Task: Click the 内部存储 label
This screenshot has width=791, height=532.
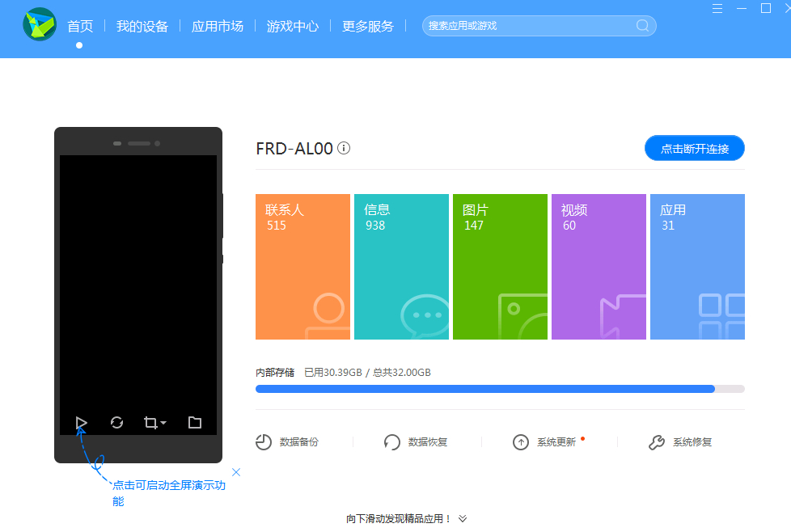Action: click(275, 373)
